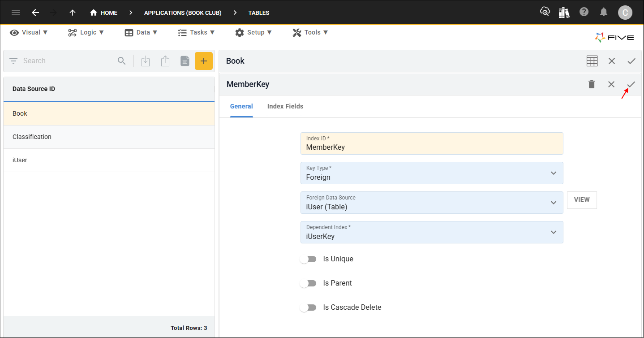Click the filter icon in search bar

pyautogui.click(x=13, y=61)
